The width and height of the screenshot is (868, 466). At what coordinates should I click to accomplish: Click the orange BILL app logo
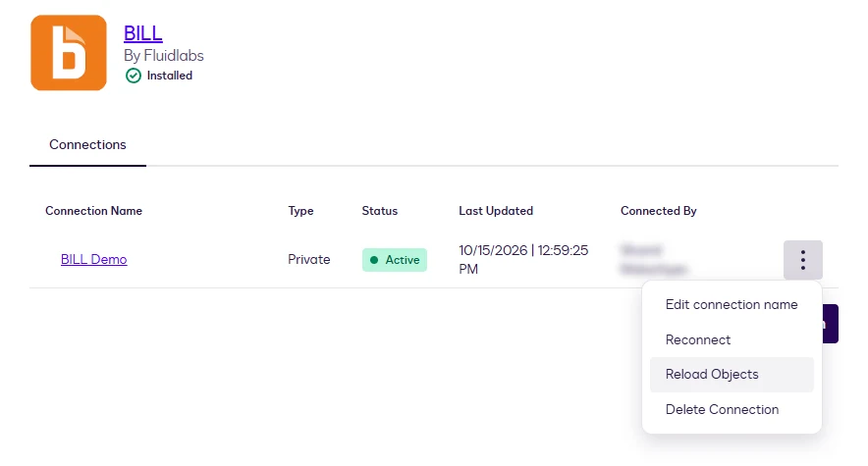(69, 53)
